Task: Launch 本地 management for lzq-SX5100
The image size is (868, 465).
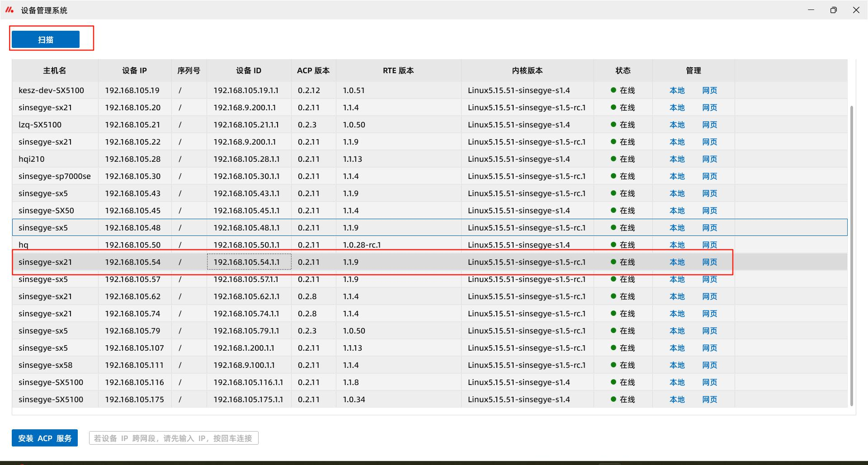Action: [x=677, y=125]
